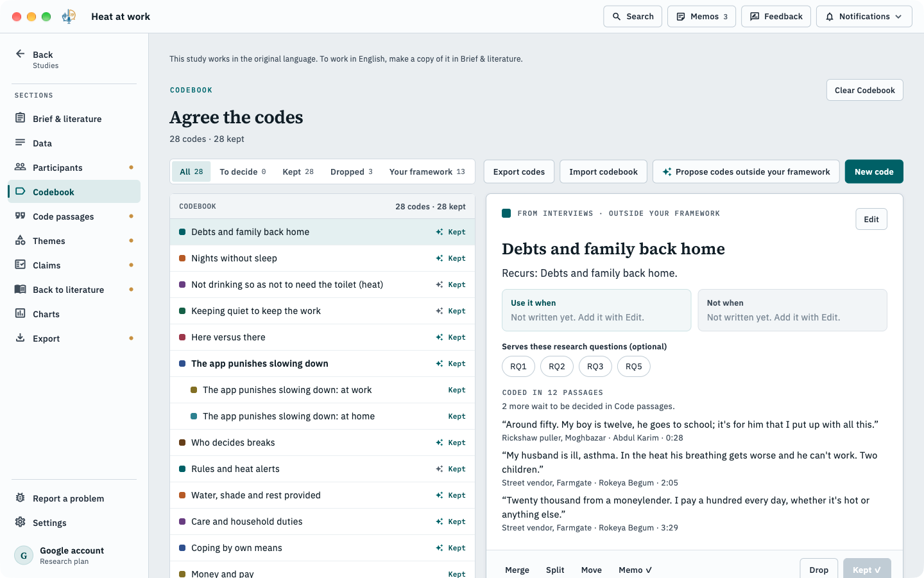Image resolution: width=924 pixels, height=578 pixels.
Task: Select The app punishes slowing down: at home
Action: click(x=322, y=416)
